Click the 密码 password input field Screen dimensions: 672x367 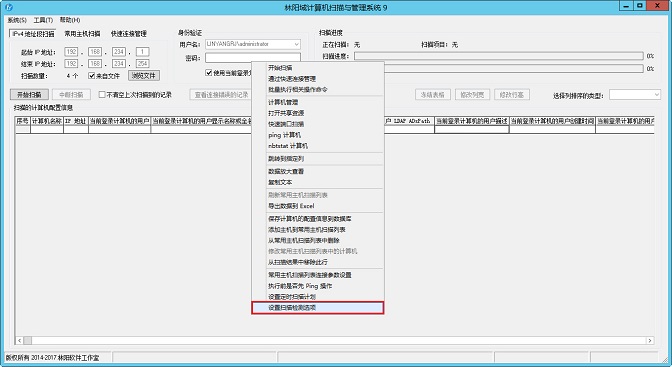253,57
